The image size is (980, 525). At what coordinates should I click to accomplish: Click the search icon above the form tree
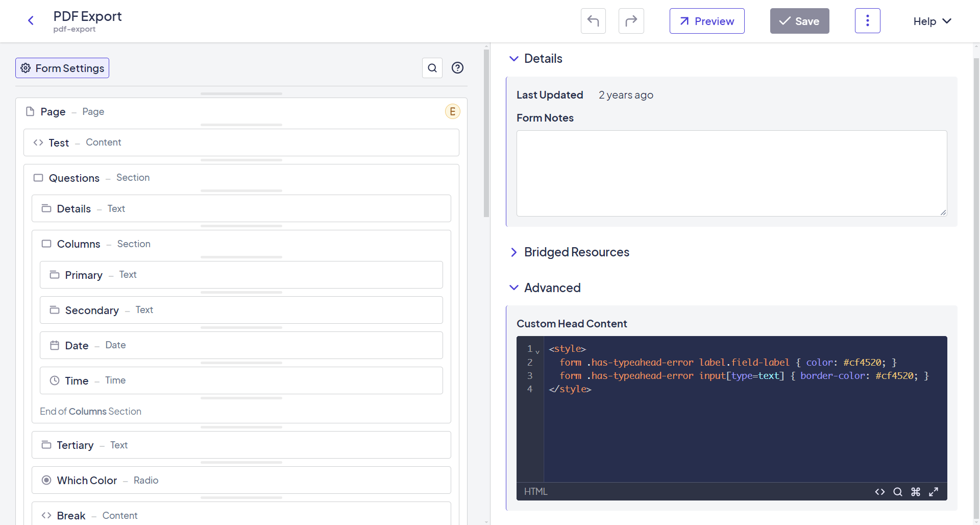click(x=432, y=68)
